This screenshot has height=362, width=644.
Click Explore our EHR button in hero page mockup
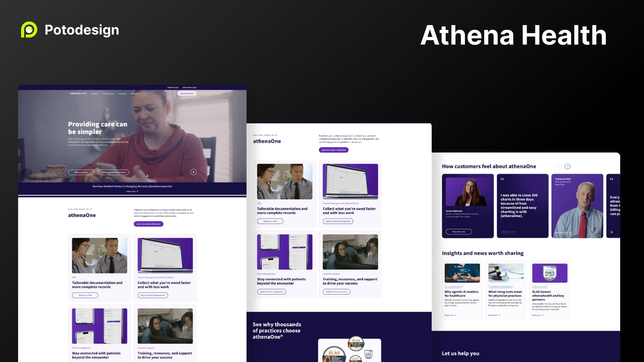[85, 295]
